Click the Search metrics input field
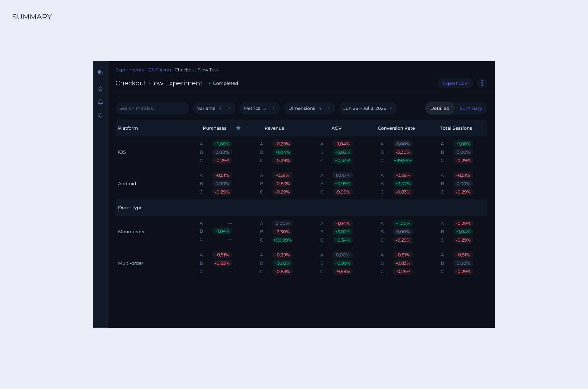The width and height of the screenshot is (588, 389). 152,108
